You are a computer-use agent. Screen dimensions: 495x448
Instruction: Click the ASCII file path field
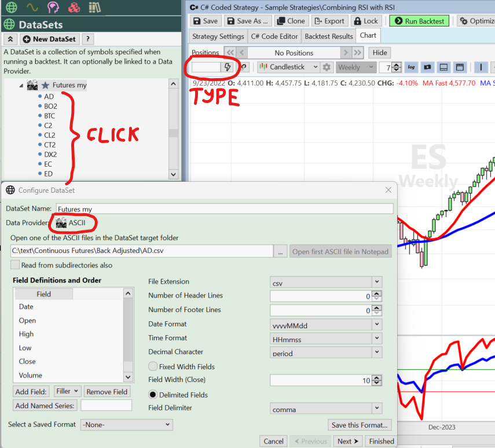coord(142,251)
